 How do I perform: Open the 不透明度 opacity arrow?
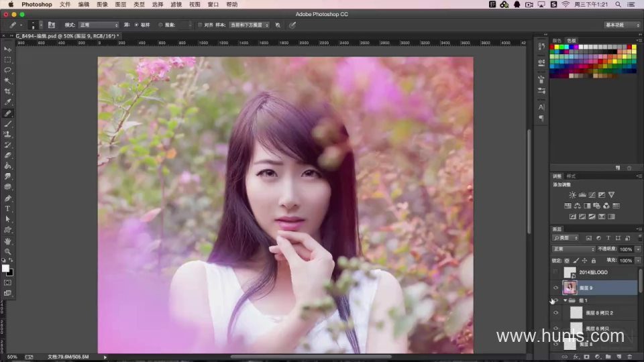click(638, 249)
